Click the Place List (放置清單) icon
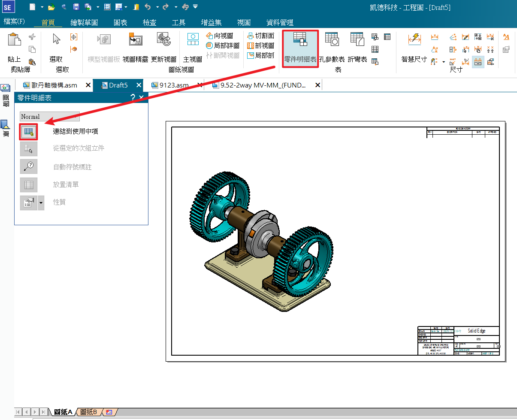517x420 pixels. click(28, 184)
